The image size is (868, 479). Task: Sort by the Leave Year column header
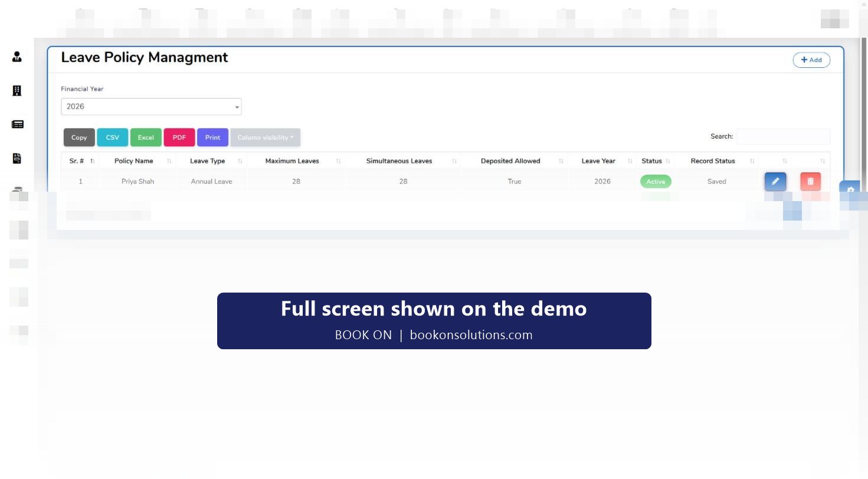pos(602,161)
